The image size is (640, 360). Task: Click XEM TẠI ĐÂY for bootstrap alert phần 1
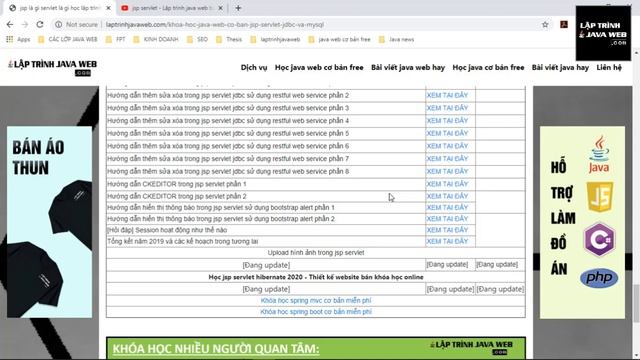(447, 207)
